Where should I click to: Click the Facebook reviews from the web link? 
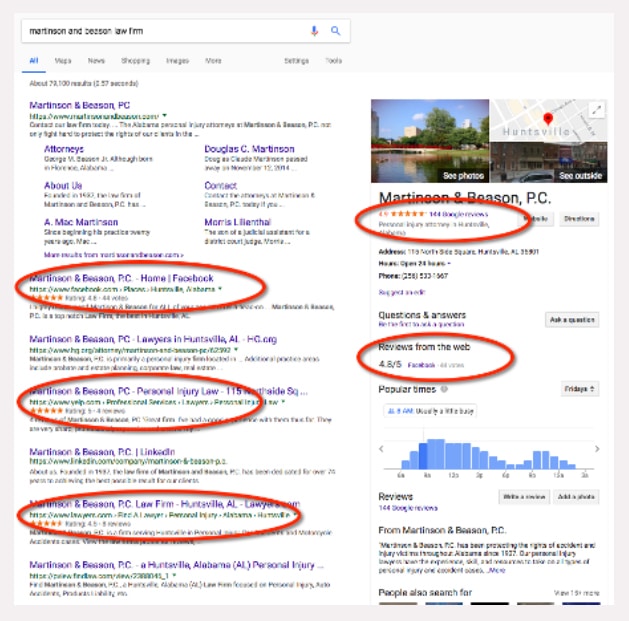pos(421,365)
